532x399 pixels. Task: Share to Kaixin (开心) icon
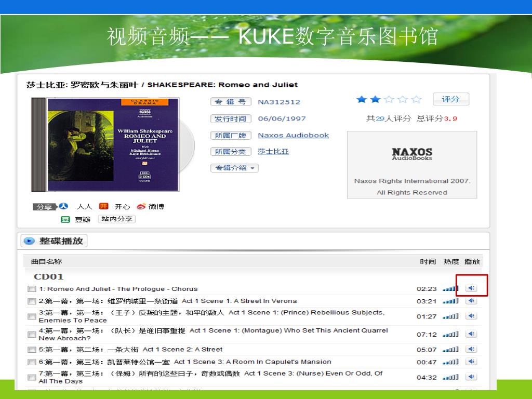103,206
